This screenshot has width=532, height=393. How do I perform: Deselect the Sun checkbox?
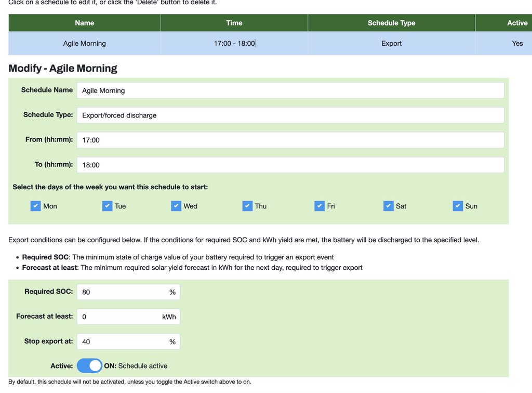[x=458, y=206]
